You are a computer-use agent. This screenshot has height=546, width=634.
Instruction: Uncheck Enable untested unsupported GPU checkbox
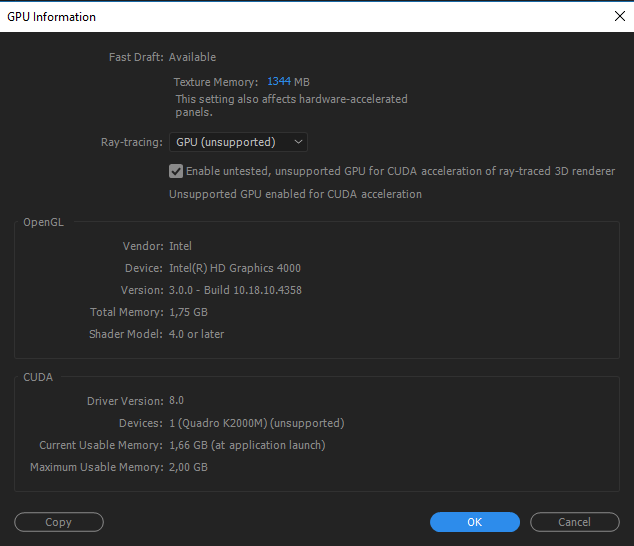pos(176,171)
